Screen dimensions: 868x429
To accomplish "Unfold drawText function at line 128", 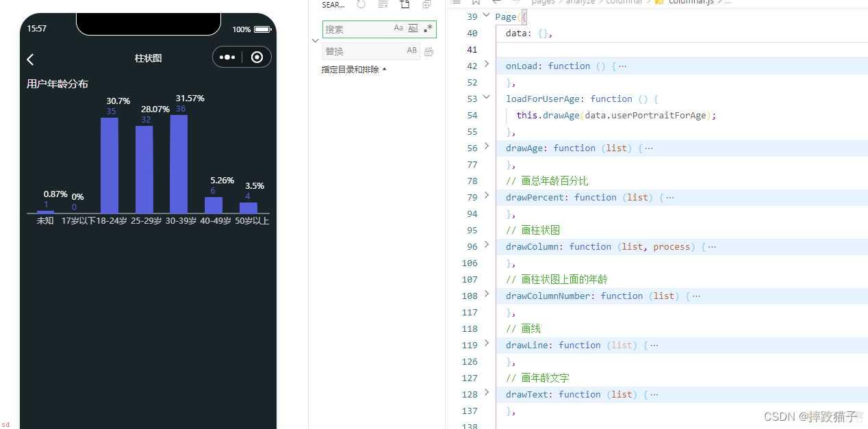I will (487, 393).
